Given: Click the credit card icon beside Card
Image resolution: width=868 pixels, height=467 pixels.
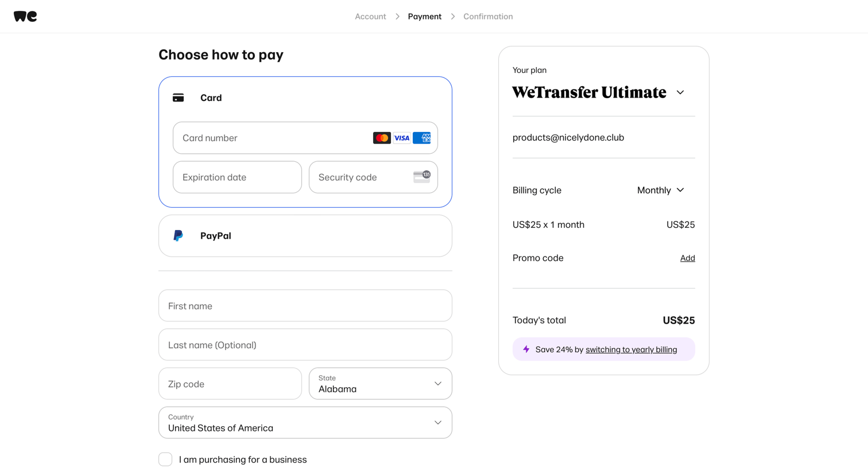Looking at the screenshot, I should pos(179,98).
